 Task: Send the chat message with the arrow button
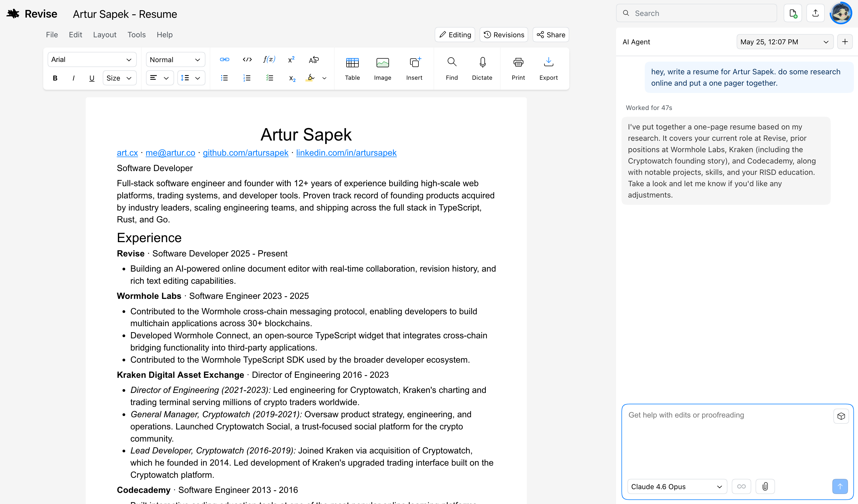(x=840, y=486)
